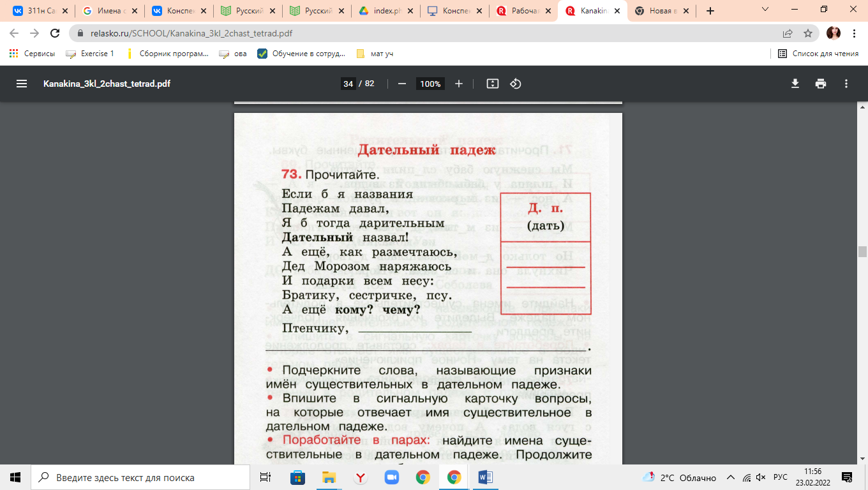Switch to the Новая вкладка tab
The image size is (868, 490).
[x=661, y=11]
